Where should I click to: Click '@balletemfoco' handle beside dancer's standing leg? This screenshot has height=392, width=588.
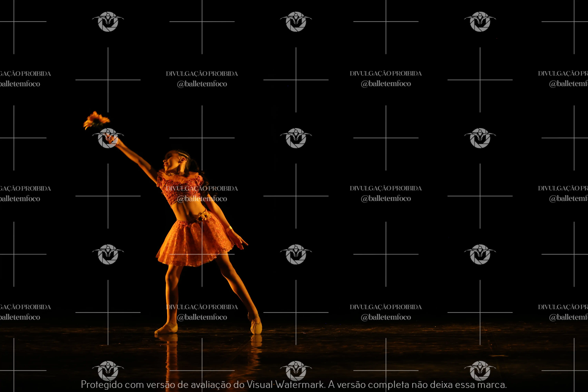pos(202,317)
